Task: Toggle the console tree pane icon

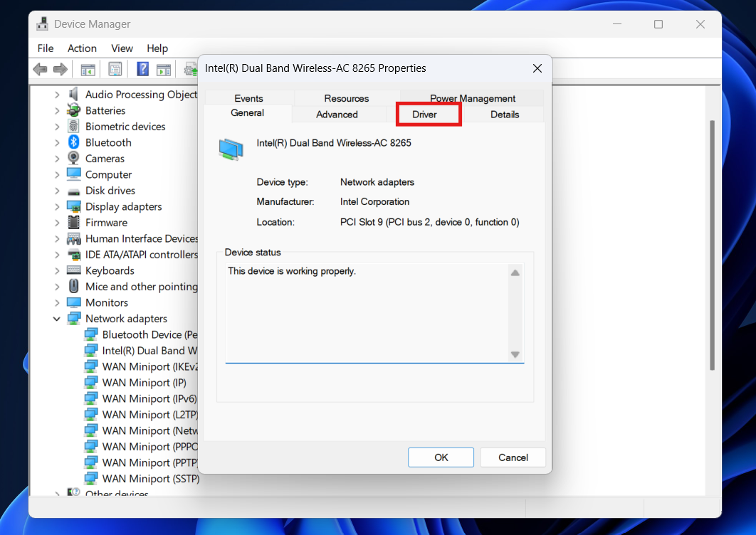Action: [88, 68]
